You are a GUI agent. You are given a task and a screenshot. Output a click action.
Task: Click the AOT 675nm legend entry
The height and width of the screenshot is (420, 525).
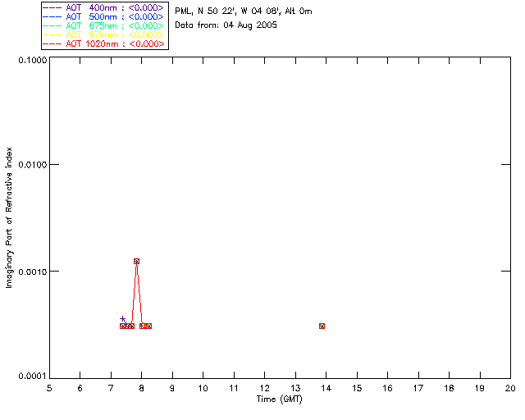[x=104, y=25]
